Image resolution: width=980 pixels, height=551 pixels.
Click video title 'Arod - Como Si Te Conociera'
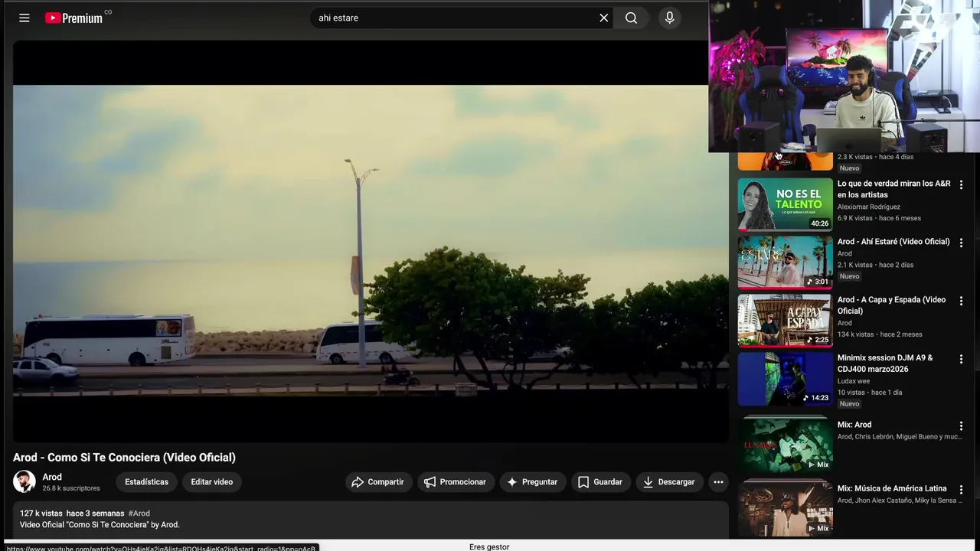(124, 458)
